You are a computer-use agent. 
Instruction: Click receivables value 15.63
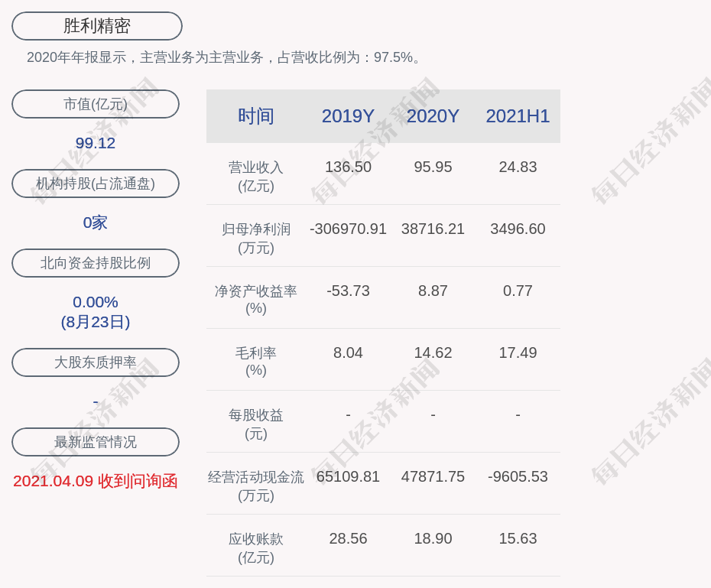pos(518,538)
